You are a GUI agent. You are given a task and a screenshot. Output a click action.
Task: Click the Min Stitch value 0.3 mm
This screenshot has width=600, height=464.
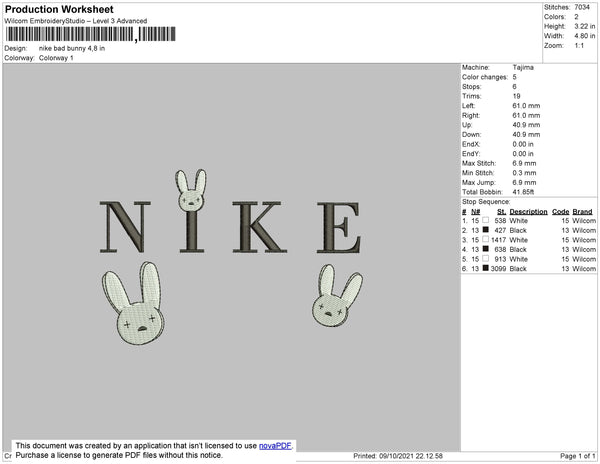(524, 173)
